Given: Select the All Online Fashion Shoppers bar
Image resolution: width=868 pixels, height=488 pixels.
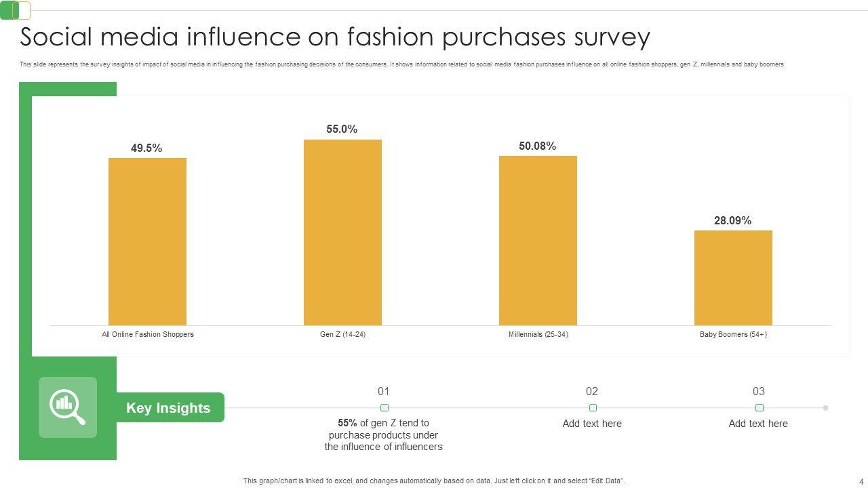Looking at the screenshot, I should pyautogui.click(x=147, y=241).
